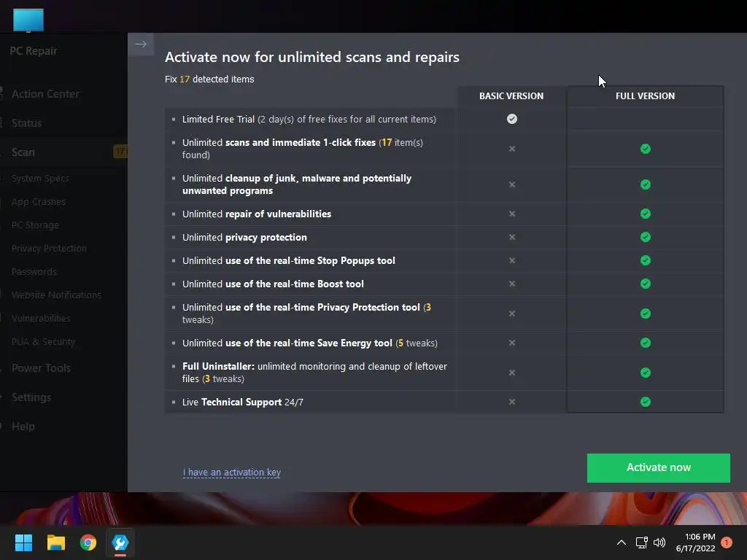The image size is (747, 560).
Task: Click the green Activate now button
Action: click(x=659, y=467)
